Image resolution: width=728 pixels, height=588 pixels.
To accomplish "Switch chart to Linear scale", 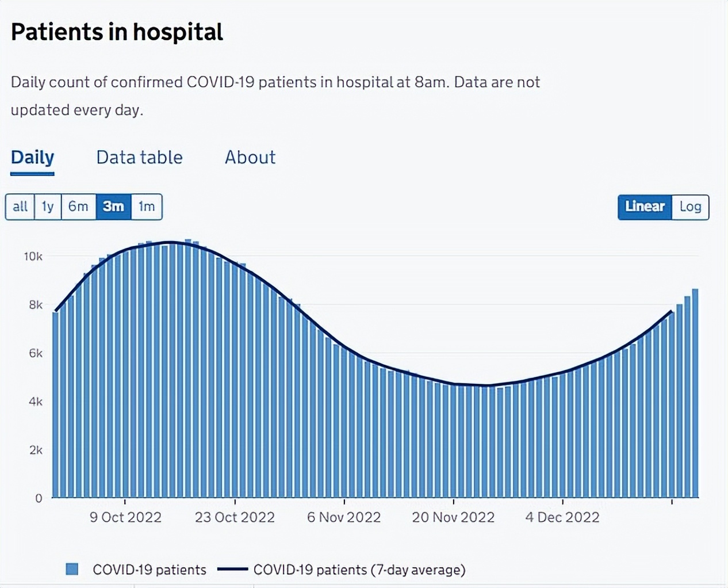I will click(645, 207).
